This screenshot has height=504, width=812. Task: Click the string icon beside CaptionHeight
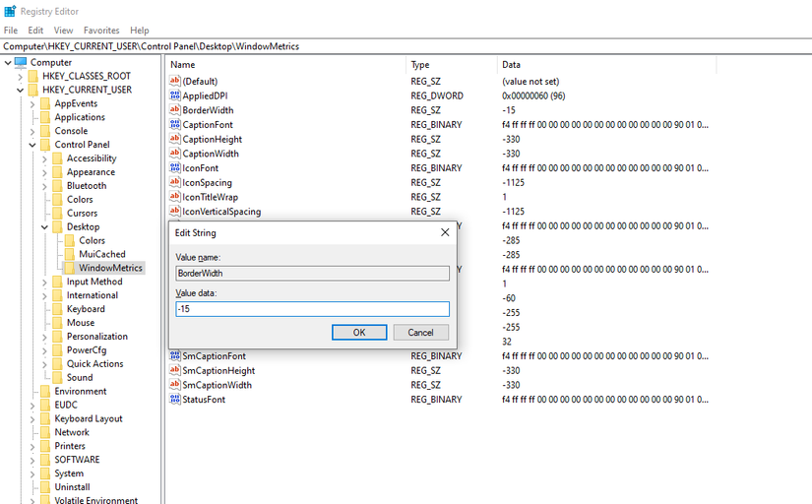(x=175, y=139)
